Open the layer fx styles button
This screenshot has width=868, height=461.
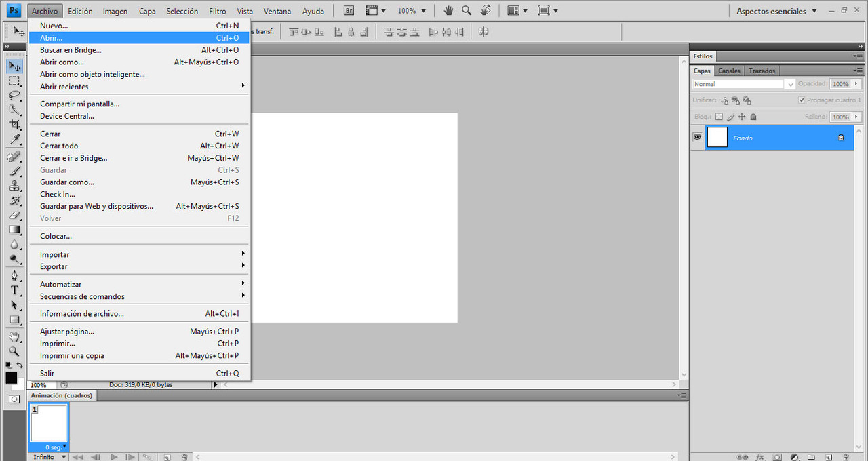click(760, 457)
